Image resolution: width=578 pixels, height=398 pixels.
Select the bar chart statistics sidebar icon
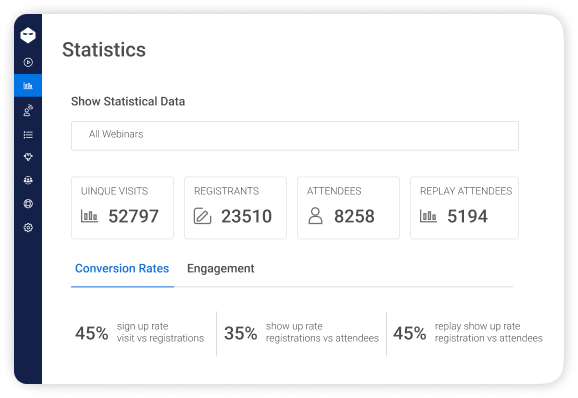pos(28,85)
